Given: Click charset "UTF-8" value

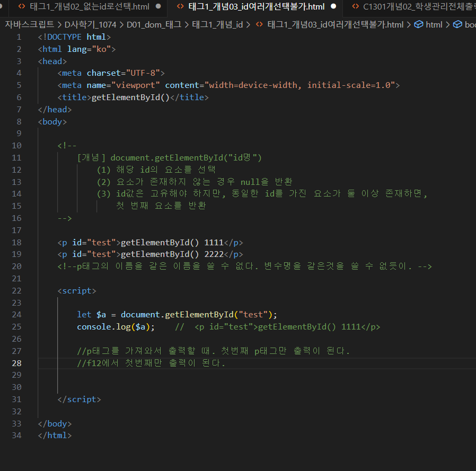Looking at the screenshot, I should (143, 73).
